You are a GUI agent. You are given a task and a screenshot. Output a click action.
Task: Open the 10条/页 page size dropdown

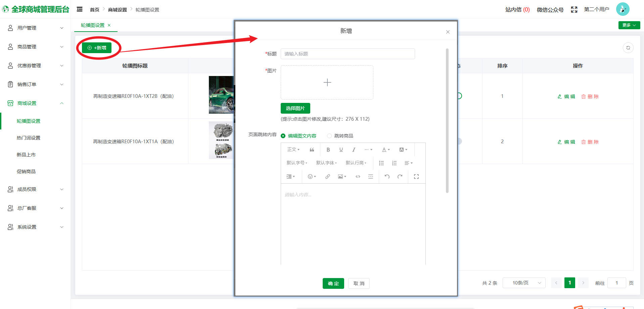(x=524, y=283)
